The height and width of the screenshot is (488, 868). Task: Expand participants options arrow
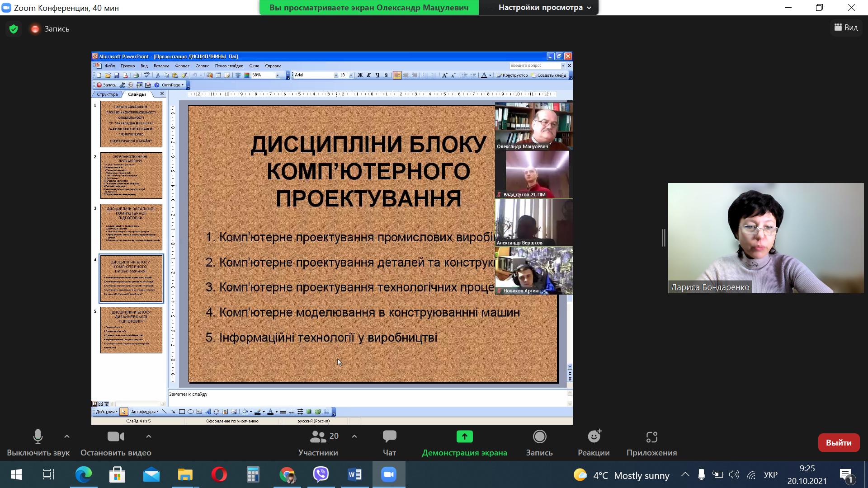tap(354, 436)
